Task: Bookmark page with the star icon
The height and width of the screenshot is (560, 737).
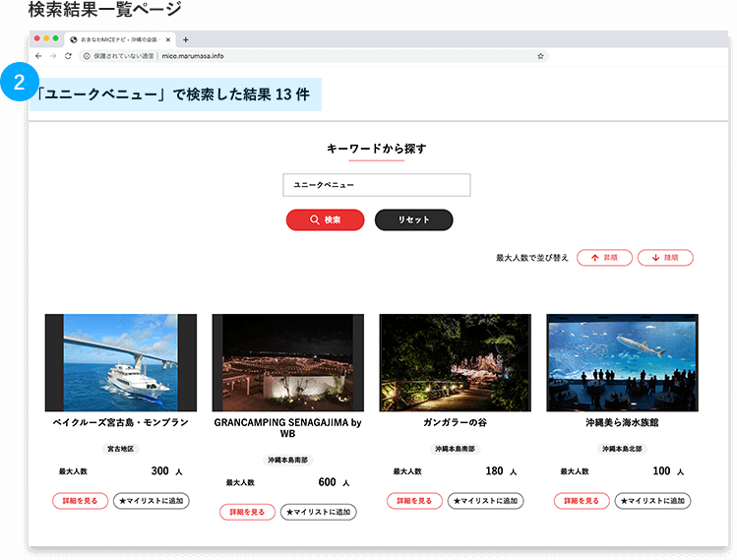Action: [x=540, y=56]
